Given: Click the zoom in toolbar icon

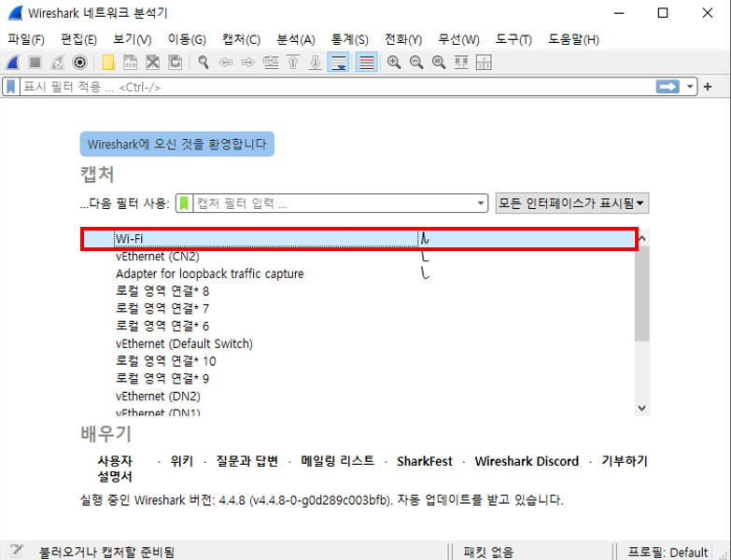Looking at the screenshot, I should coord(394,63).
